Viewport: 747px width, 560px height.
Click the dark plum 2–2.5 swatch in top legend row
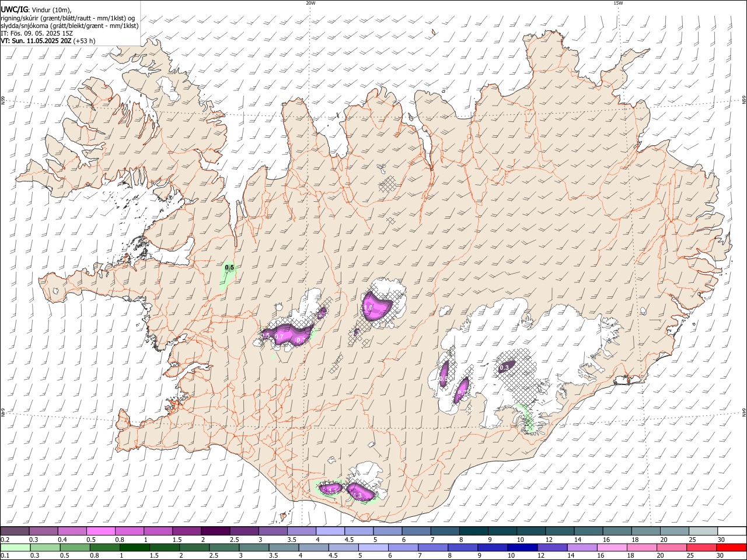215,531
